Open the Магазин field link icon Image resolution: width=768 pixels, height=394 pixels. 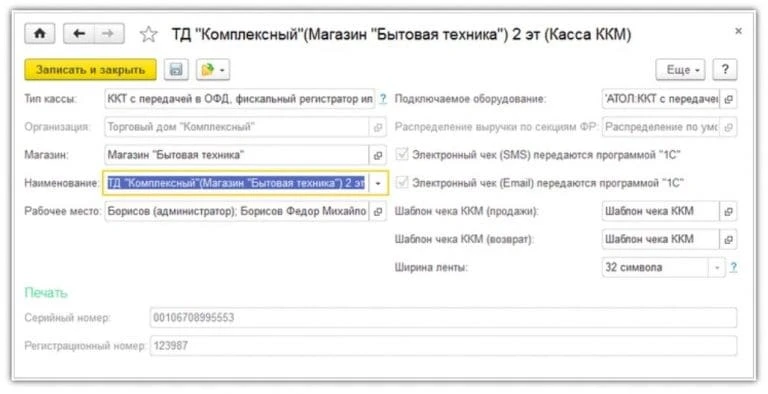(x=378, y=155)
